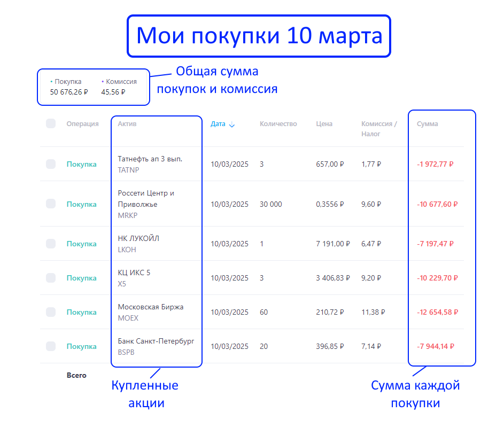504x428 pixels.
Task: Click the Количество column header
Action: [278, 124]
